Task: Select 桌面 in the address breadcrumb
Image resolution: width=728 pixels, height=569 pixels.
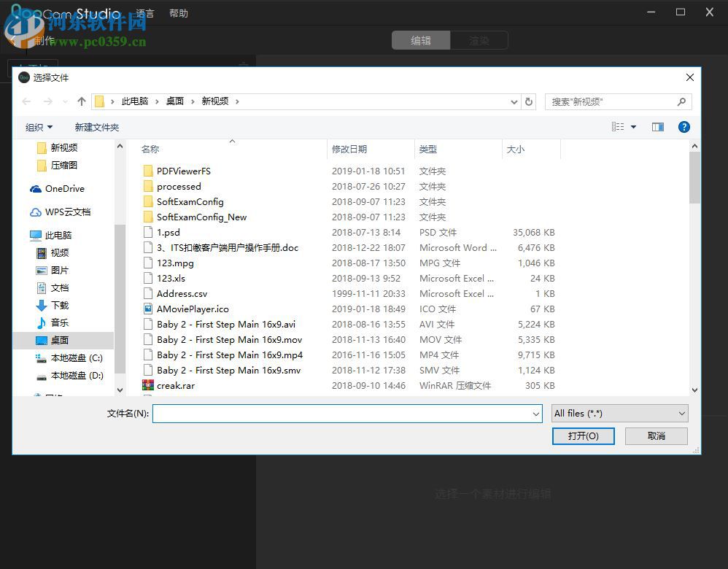Action: click(175, 101)
